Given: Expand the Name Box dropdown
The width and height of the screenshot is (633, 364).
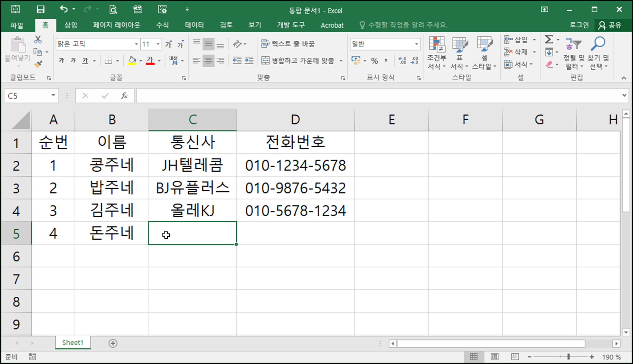Looking at the screenshot, I should 53,96.
